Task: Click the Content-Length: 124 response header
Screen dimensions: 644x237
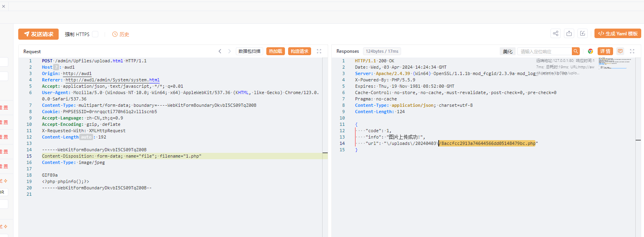Action: (380, 112)
